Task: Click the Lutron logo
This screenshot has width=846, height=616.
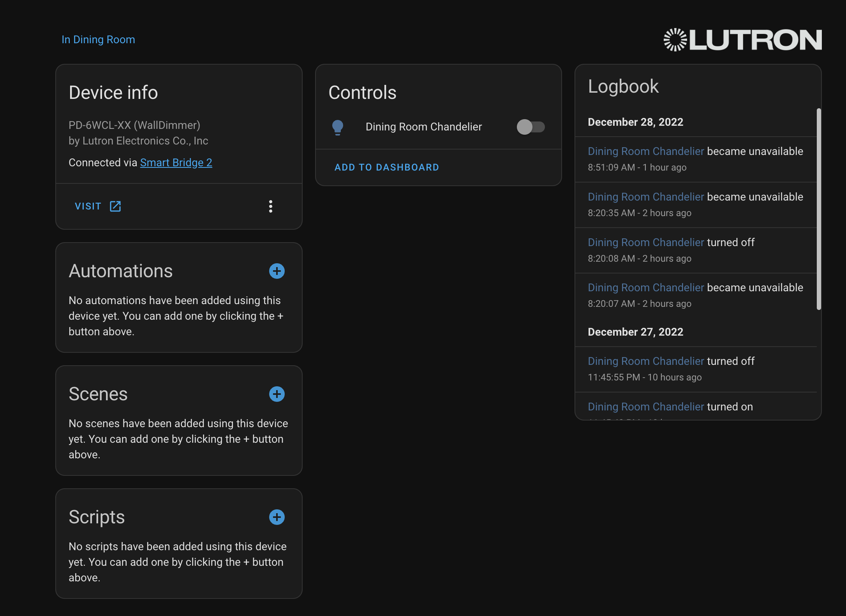Action: (742, 40)
